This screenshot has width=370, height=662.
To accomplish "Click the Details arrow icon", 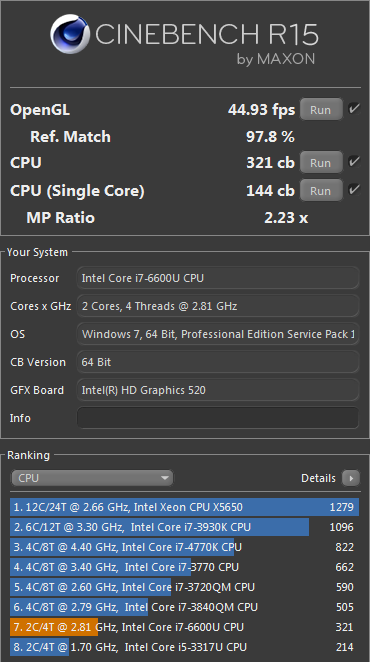I will (351, 478).
